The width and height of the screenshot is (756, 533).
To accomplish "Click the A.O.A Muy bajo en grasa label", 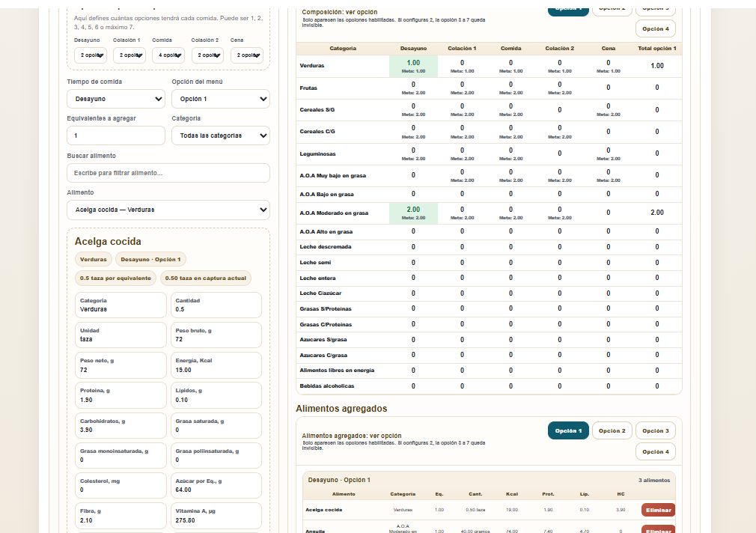I will 332,176.
